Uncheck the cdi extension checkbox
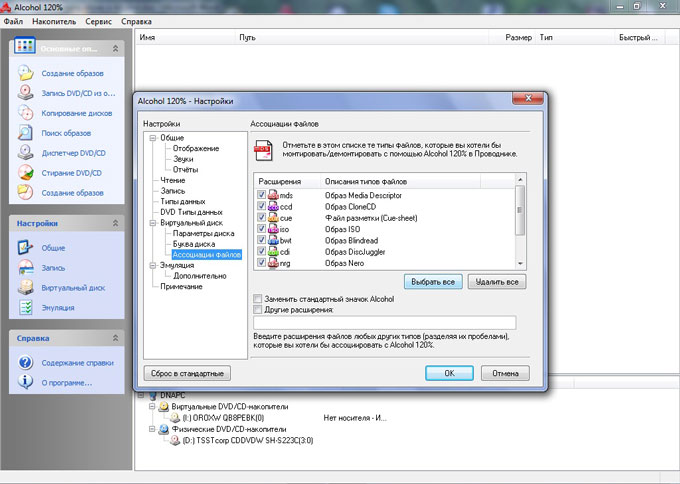Screen dimensions: 680x484 pos(262,251)
